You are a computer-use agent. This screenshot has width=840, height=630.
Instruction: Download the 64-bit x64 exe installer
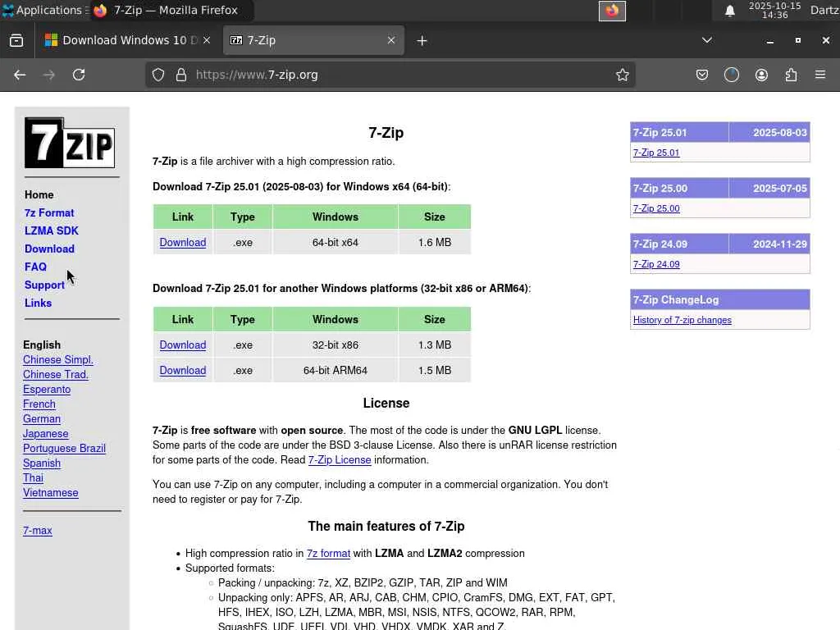tap(183, 242)
